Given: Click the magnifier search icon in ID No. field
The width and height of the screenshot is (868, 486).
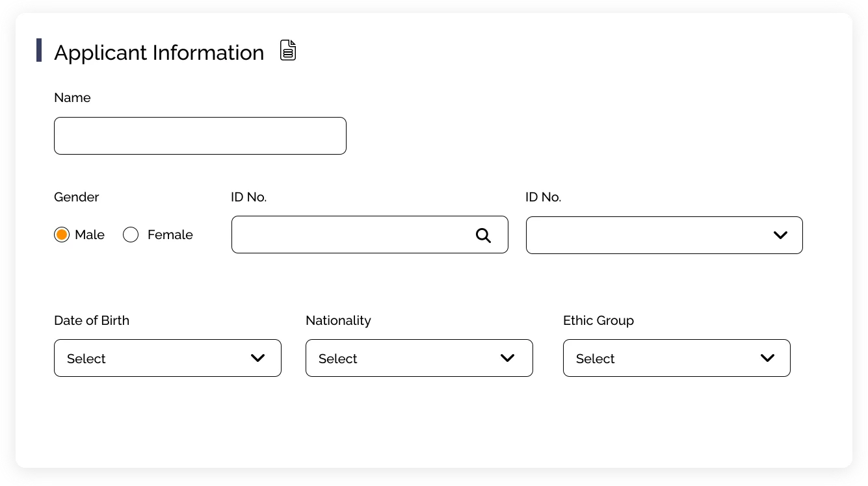Looking at the screenshot, I should (x=483, y=235).
